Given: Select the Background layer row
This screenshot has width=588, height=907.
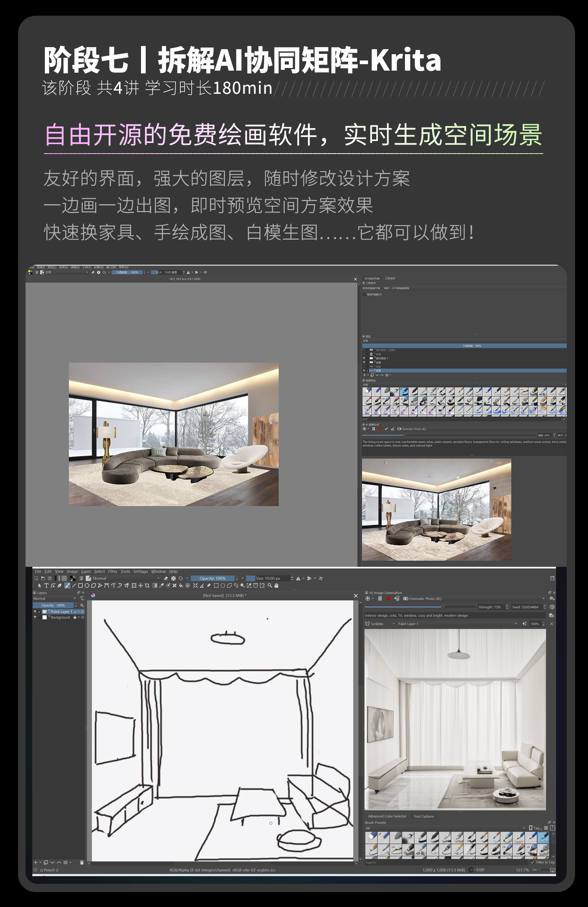Looking at the screenshot, I should coord(59,617).
